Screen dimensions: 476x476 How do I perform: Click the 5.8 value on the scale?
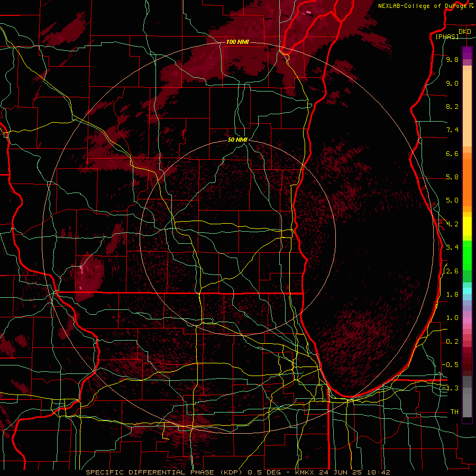coord(452,177)
